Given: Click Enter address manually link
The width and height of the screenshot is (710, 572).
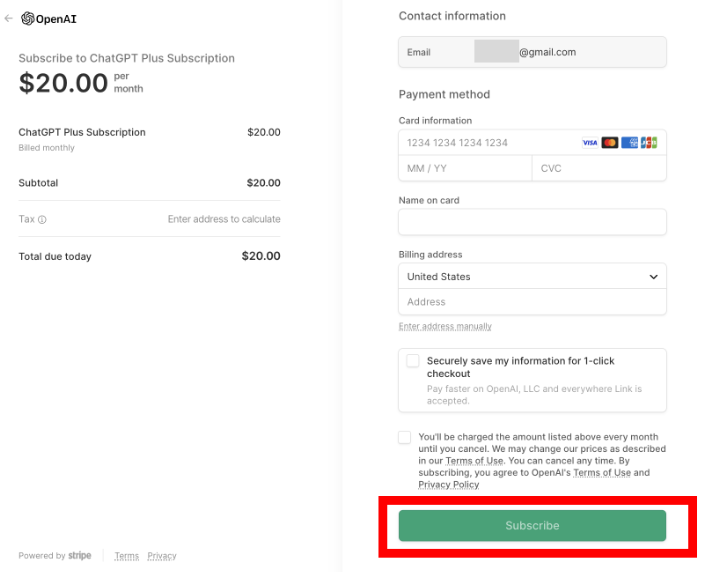Looking at the screenshot, I should point(445,327).
